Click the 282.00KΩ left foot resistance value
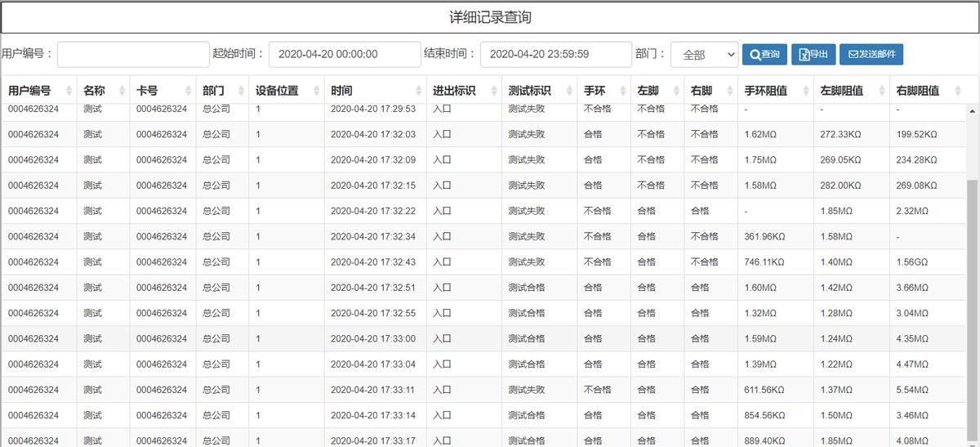 pos(841,186)
